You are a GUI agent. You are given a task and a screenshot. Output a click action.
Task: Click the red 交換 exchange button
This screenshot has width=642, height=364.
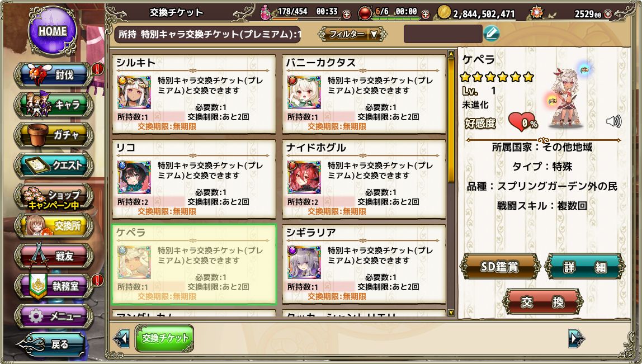tap(542, 302)
